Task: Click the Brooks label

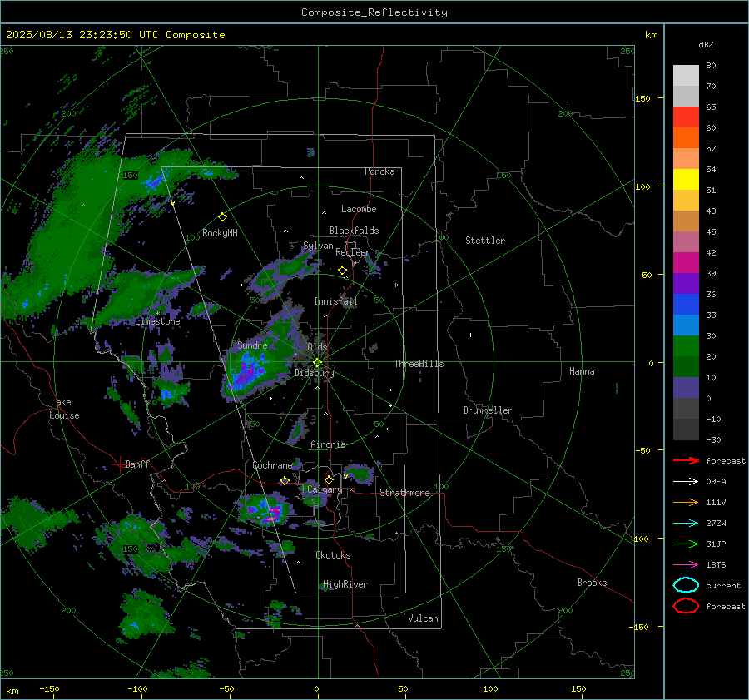Action: click(592, 583)
